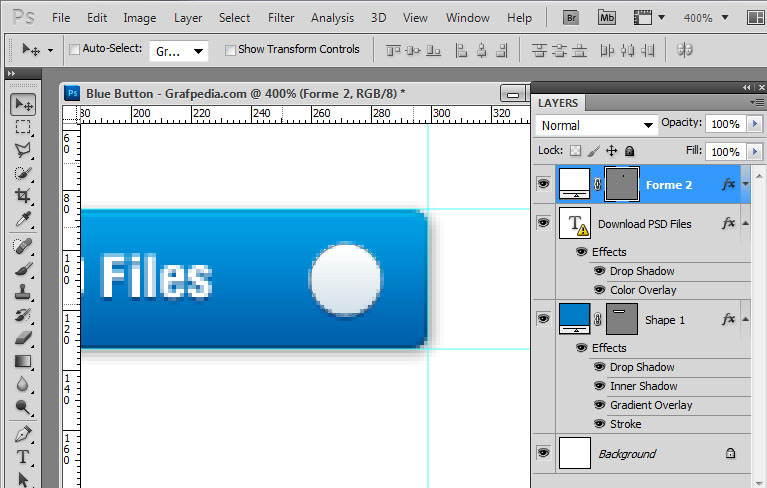
Task: Click Distribute left edges button
Action: 607,50
